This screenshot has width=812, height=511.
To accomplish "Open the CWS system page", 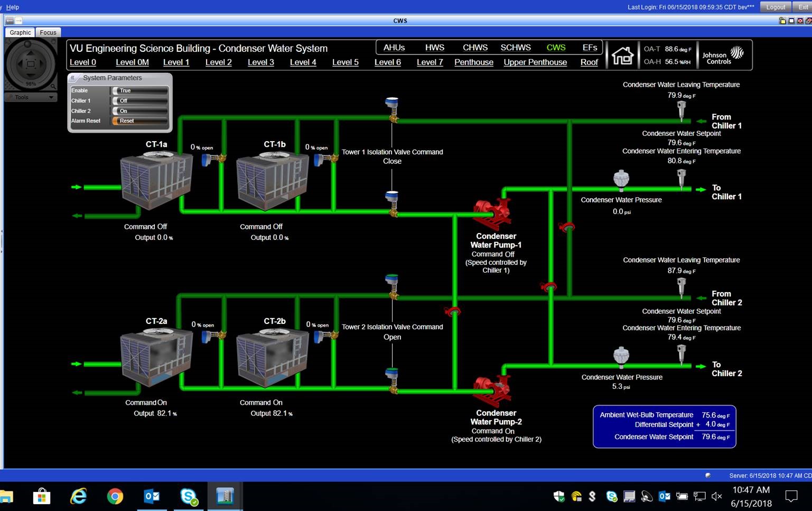I will coord(556,48).
